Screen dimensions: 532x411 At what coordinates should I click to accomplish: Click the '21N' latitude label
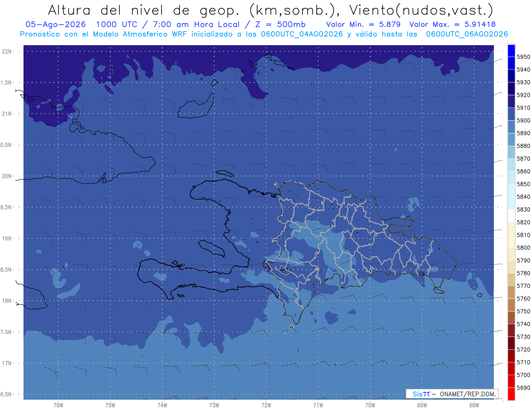[x=8, y=114]
